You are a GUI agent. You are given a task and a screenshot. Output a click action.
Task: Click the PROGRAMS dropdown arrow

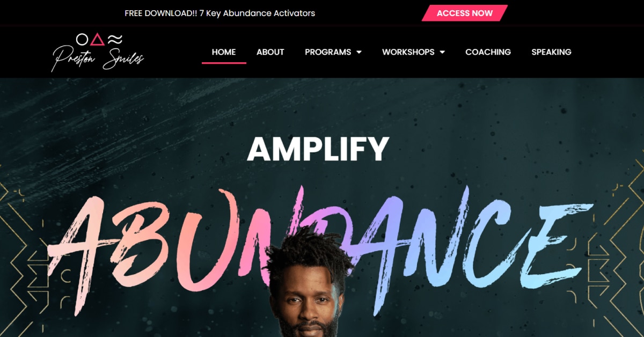(x=359, y=52)
